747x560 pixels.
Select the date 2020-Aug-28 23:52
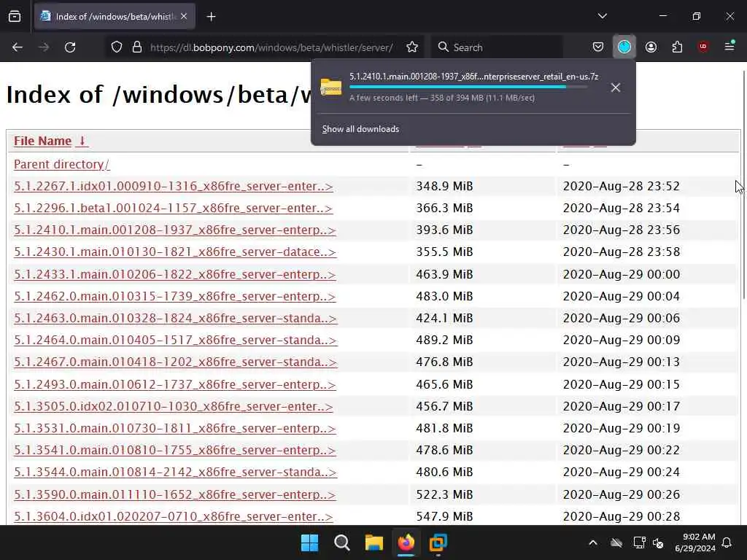pyautogui.click(x=622, y=186)
